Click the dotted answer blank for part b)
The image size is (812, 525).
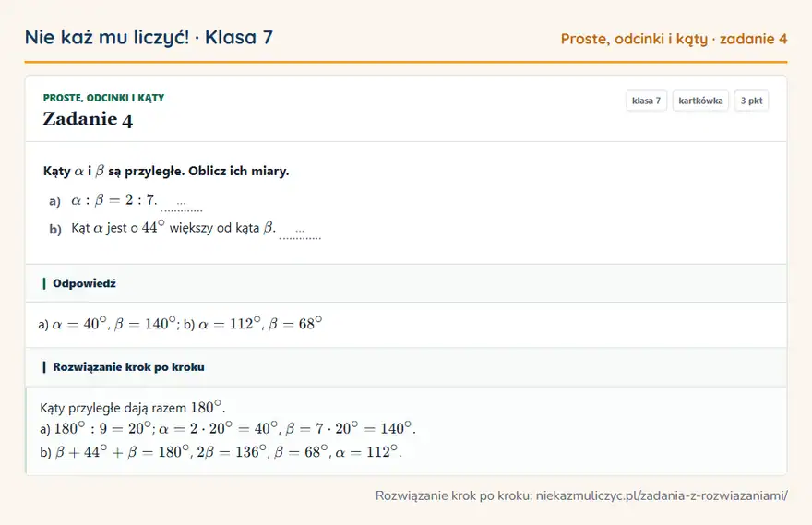(300, 232)
